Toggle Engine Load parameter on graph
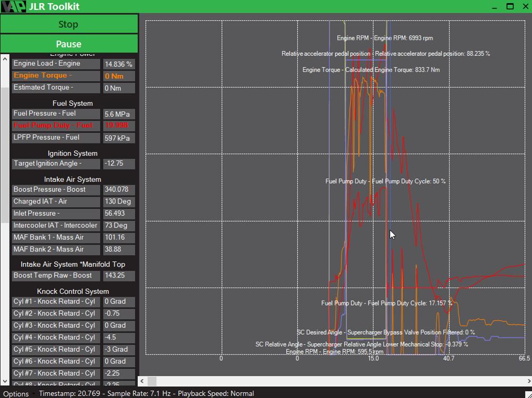The height and width of the screenshot is (398, 532). [x=56, y=64]
